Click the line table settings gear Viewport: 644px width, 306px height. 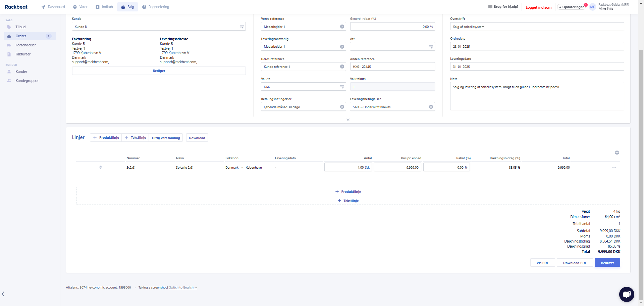tap(617, 153)
